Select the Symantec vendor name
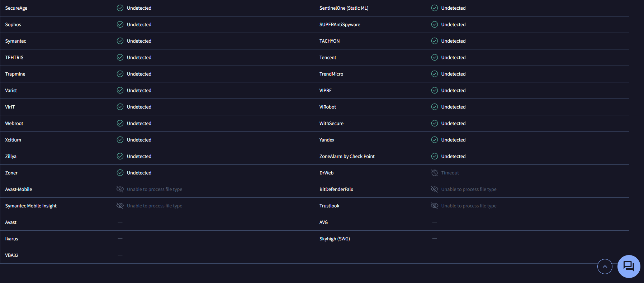Screen dimensions: 644x283 tap(15, 41)
